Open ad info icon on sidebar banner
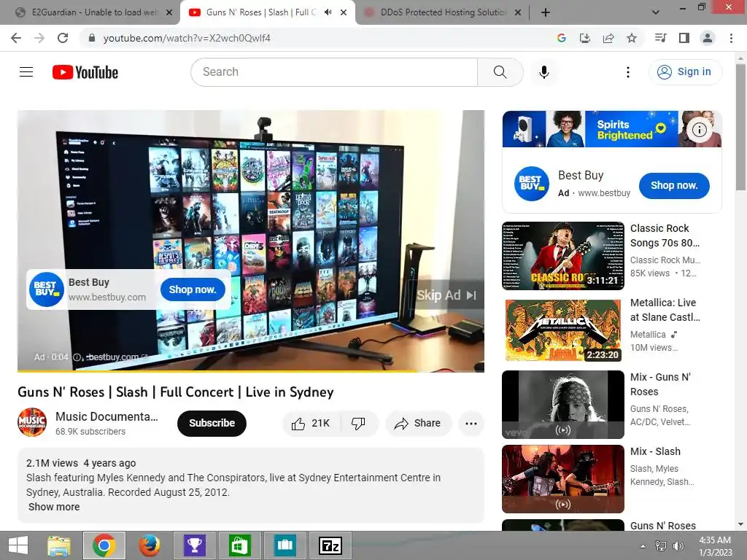The height and width of the screenshot is (560, 747). tap(699, 130)
